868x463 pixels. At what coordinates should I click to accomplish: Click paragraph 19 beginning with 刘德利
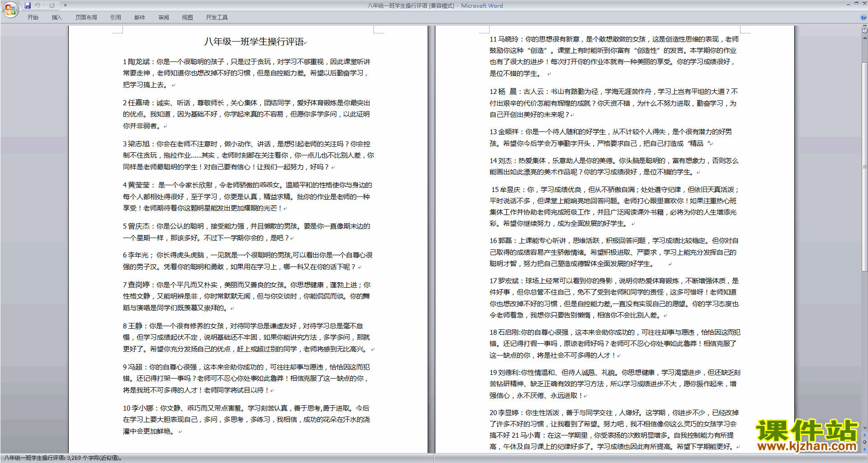coord(615,384)
